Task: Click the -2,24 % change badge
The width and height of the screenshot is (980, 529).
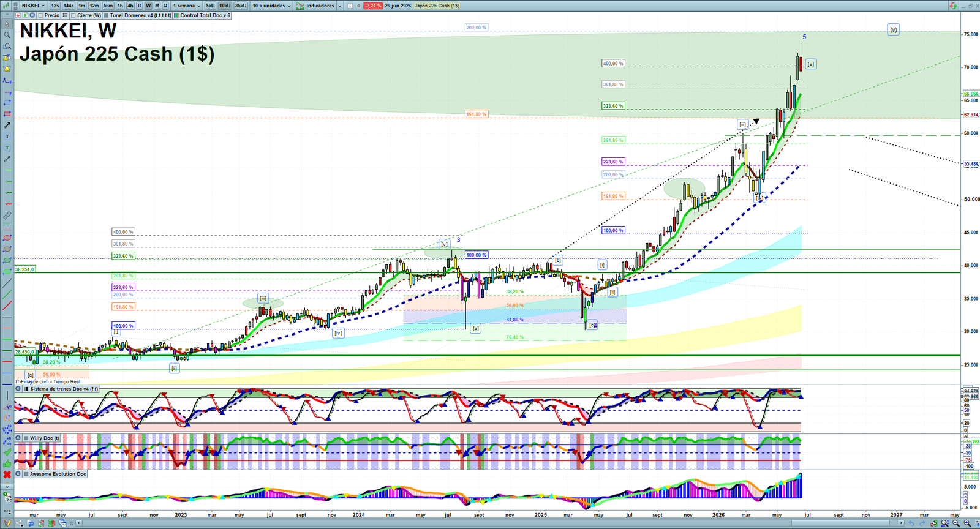Action: coord(372,6)
